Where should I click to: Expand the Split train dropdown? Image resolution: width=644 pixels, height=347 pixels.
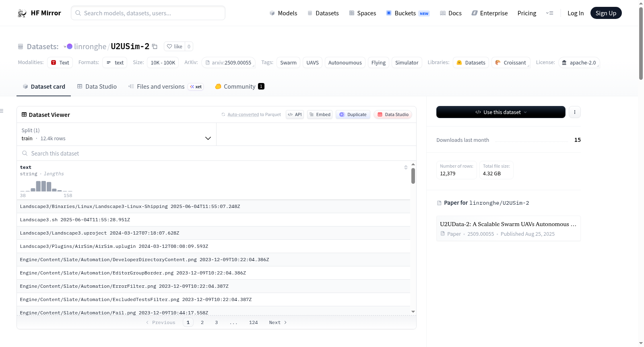[x=116, y=134]
